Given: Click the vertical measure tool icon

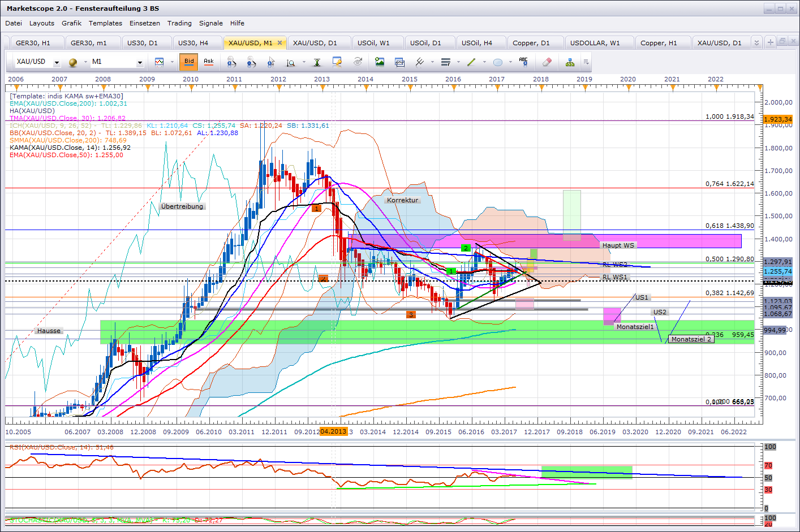Looking at the screenshot, I should tap(317, 62).
